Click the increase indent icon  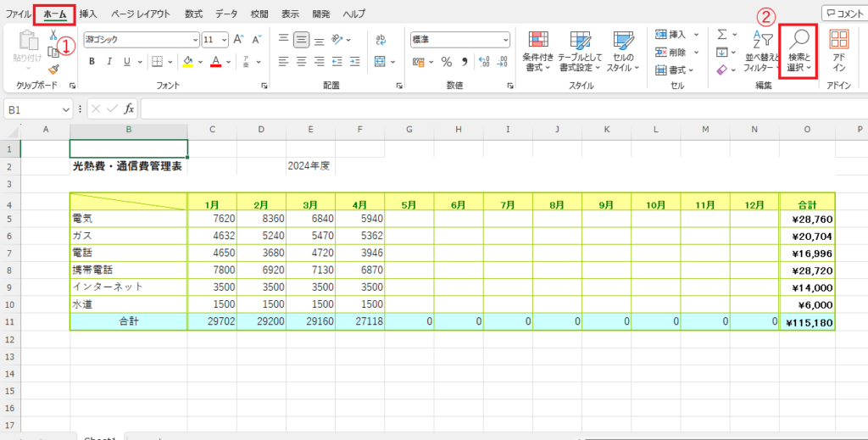(x=355, y=61)
